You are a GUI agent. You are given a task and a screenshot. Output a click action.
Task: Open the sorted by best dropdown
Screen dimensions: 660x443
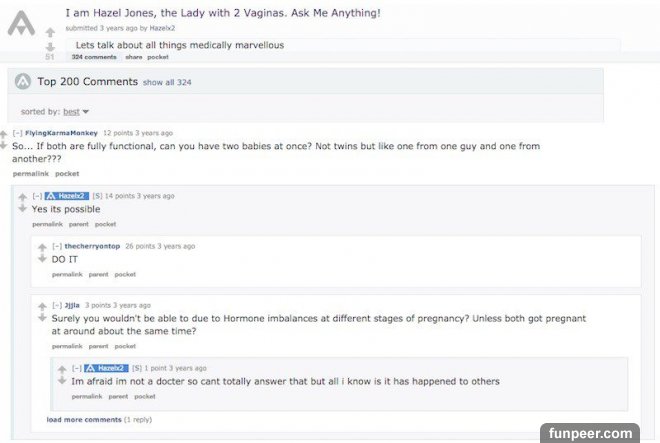coord(76,112)
